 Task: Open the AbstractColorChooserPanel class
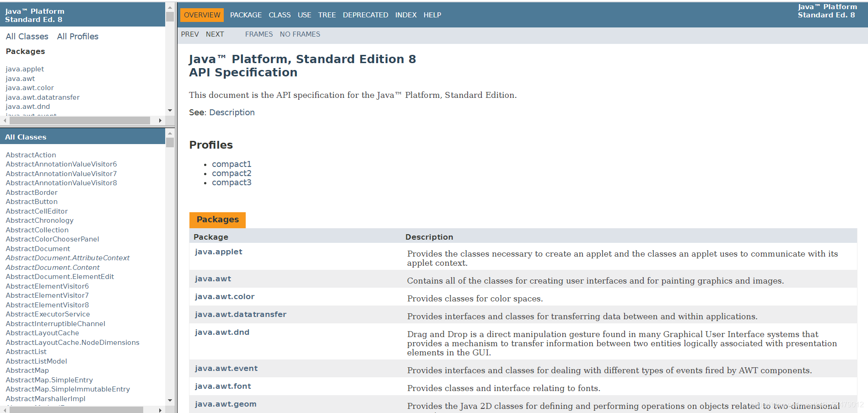[52, 239]
